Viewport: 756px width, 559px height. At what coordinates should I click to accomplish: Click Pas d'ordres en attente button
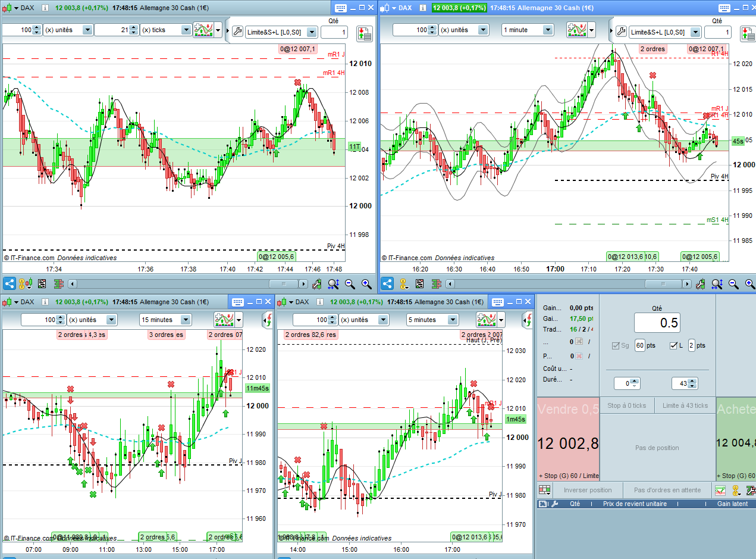[667, 490]
